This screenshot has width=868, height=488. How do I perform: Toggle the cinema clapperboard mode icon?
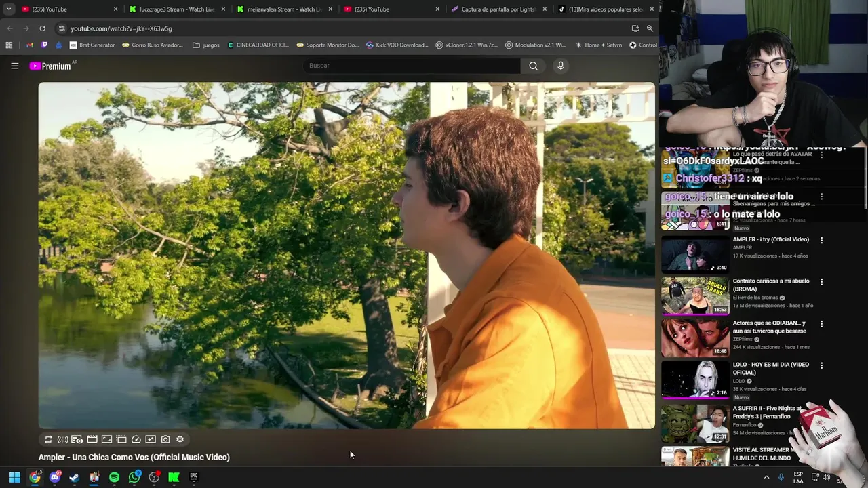[92, 439]
